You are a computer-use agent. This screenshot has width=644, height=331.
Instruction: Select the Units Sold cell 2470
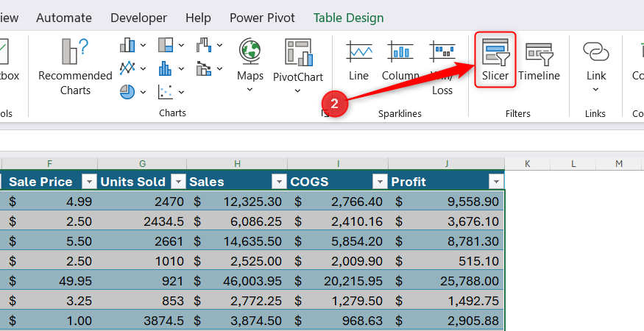142,202
